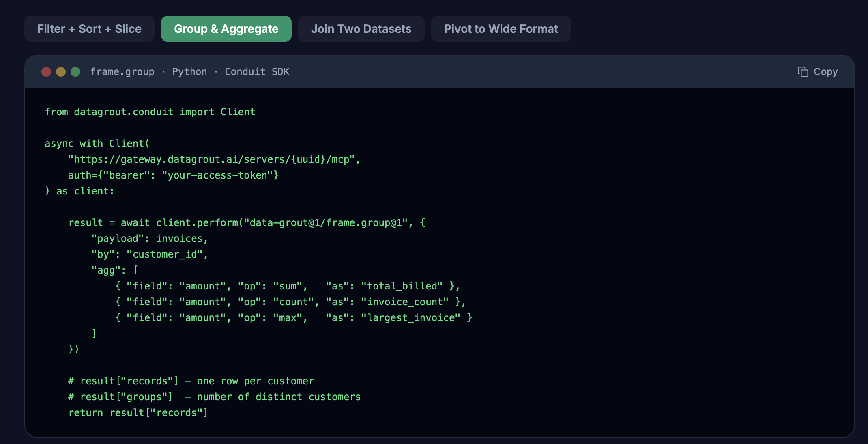Click the closing ] bracket line

click(x=94, y=334)
